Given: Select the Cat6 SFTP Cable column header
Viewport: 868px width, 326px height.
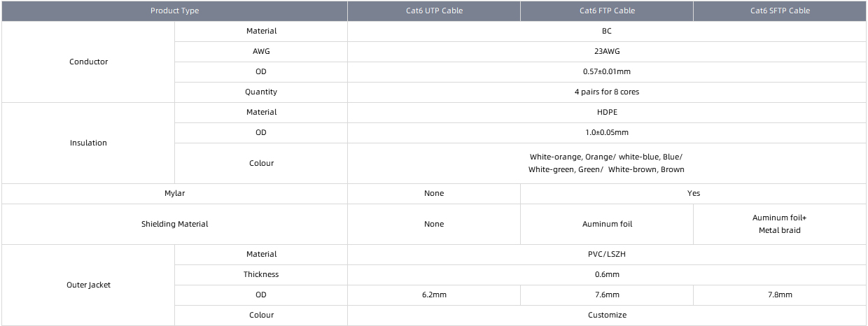Looking at the screenshot, I should tap(780, 10).
